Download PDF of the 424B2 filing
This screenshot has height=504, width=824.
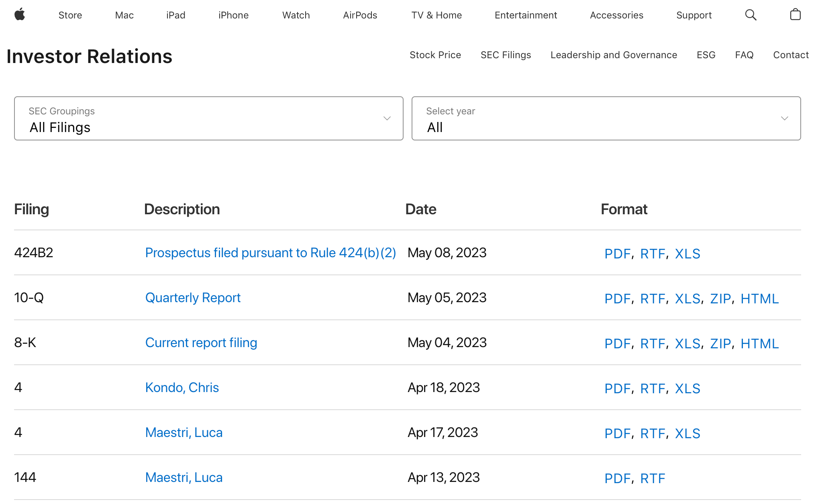(x=617, y=254)
